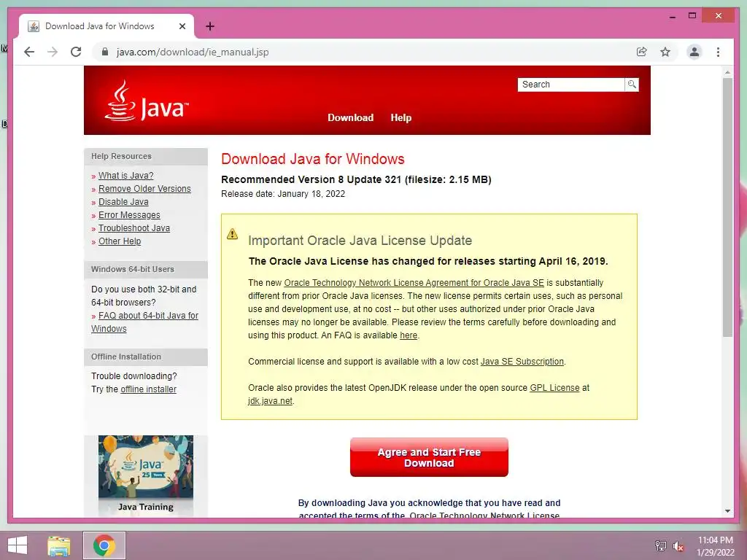This screenshot has width=747, height=560.
Task: Click the muted volume icon in tray
Action: [678, 546]
